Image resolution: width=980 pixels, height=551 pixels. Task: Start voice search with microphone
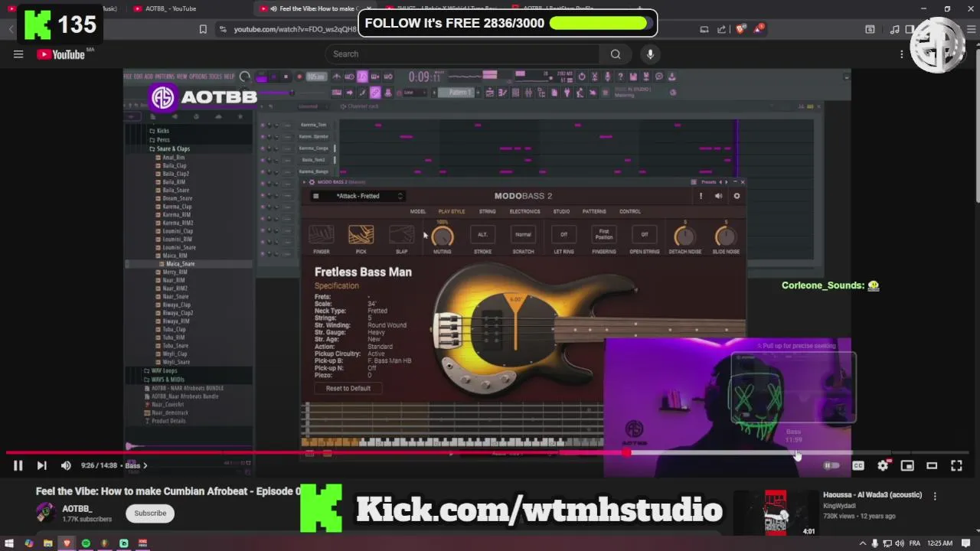pos(650,54)
